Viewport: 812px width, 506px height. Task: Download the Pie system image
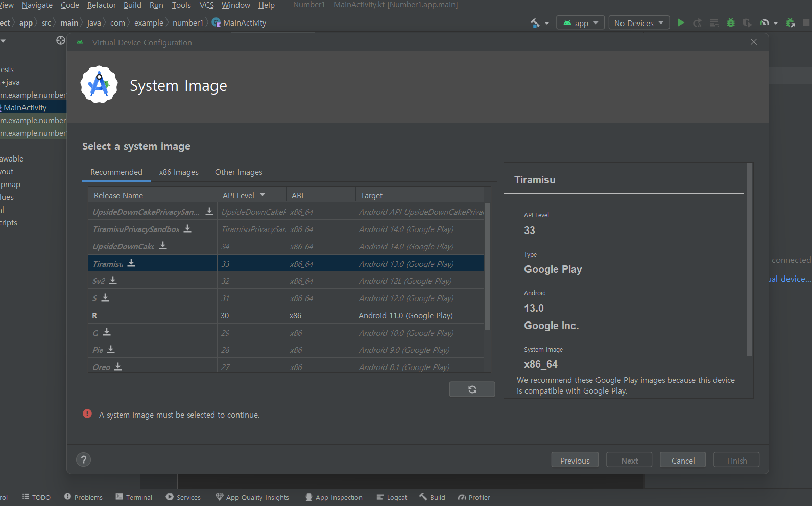coord(111,349)
